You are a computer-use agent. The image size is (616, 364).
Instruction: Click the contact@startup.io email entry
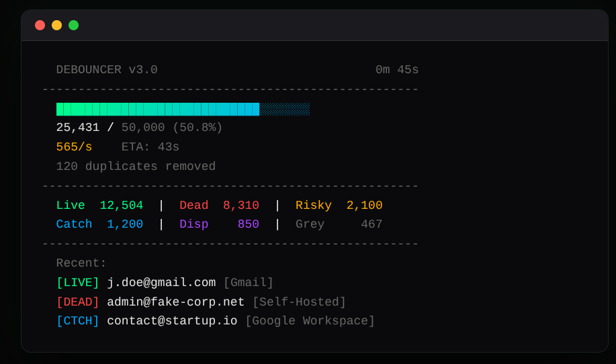click(x=172, y=320)
